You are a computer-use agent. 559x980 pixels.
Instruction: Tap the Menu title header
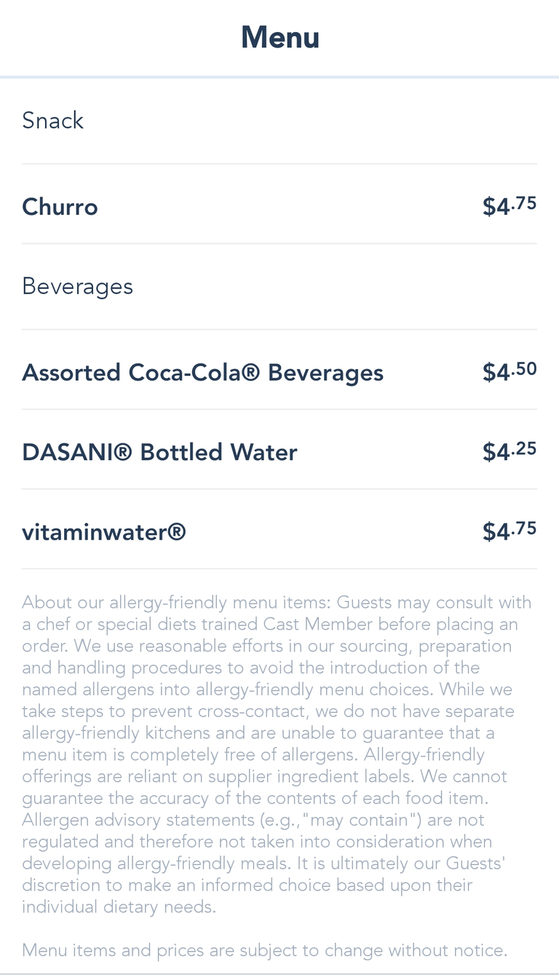tap(280, 38)
